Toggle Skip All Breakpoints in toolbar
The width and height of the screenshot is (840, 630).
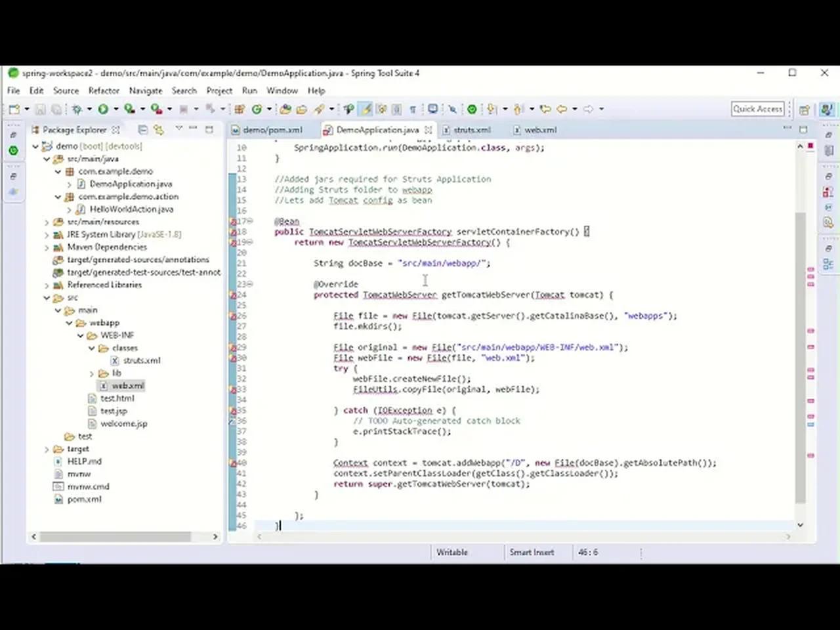coord(349,109)
